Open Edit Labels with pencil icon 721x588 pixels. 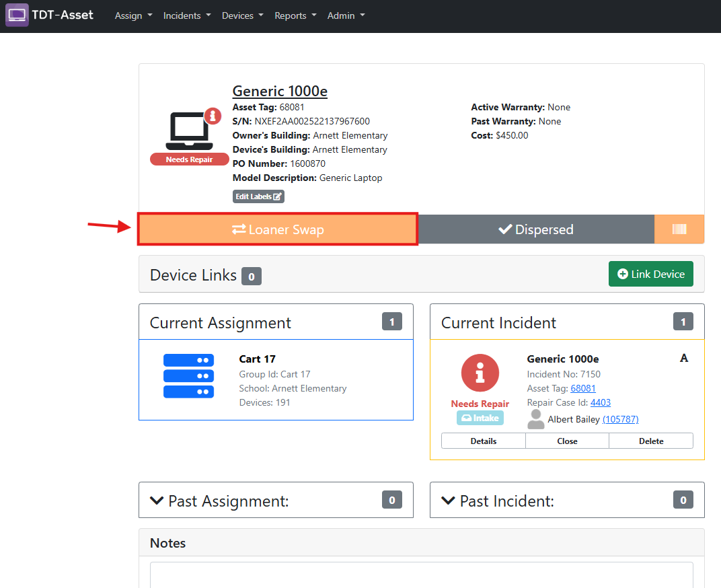258,196
